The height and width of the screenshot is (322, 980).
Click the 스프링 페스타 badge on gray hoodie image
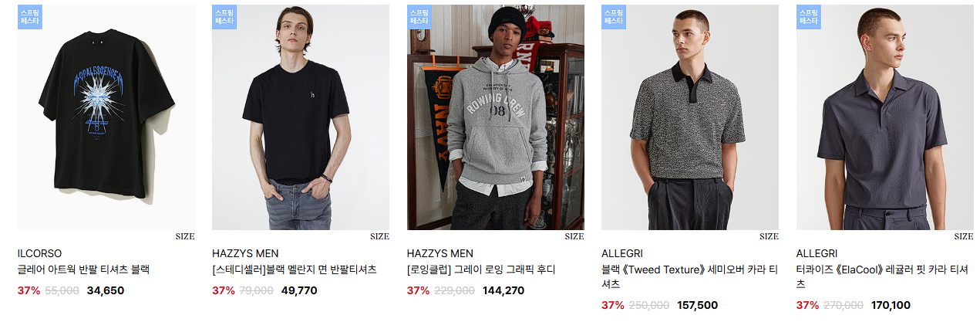(x=419, y=17)
